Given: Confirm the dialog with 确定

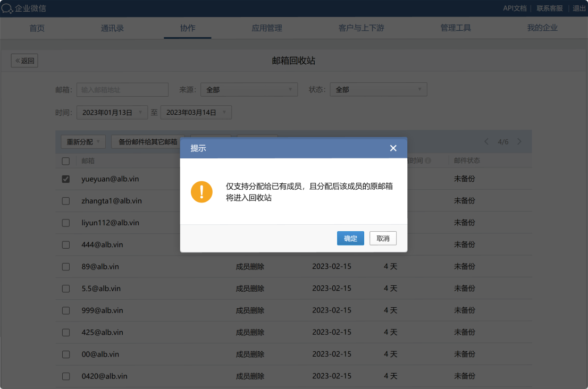Looking at the screenshot, I should 350,238.
